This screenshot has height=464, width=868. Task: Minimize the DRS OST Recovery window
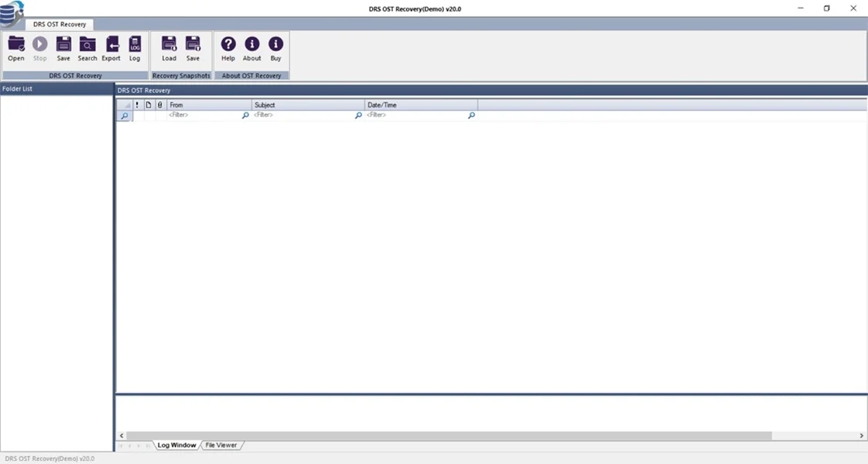click(801, 9)
